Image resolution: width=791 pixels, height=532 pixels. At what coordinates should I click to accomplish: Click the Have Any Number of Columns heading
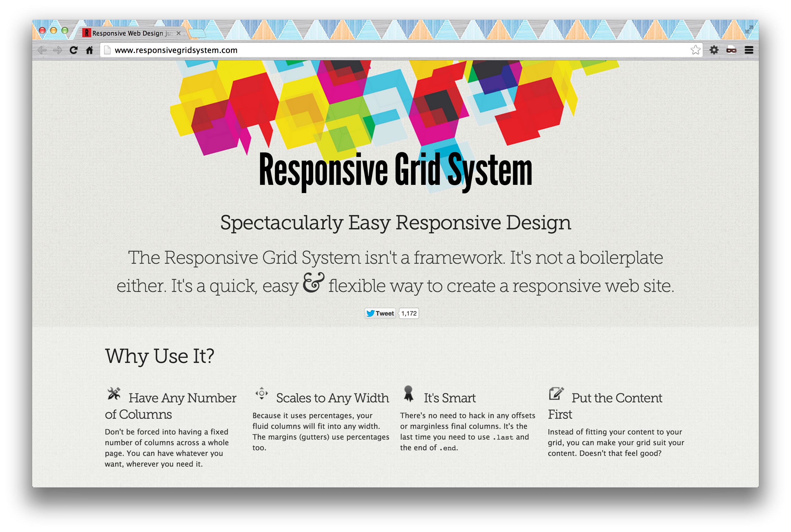click(x=171, y=406)
